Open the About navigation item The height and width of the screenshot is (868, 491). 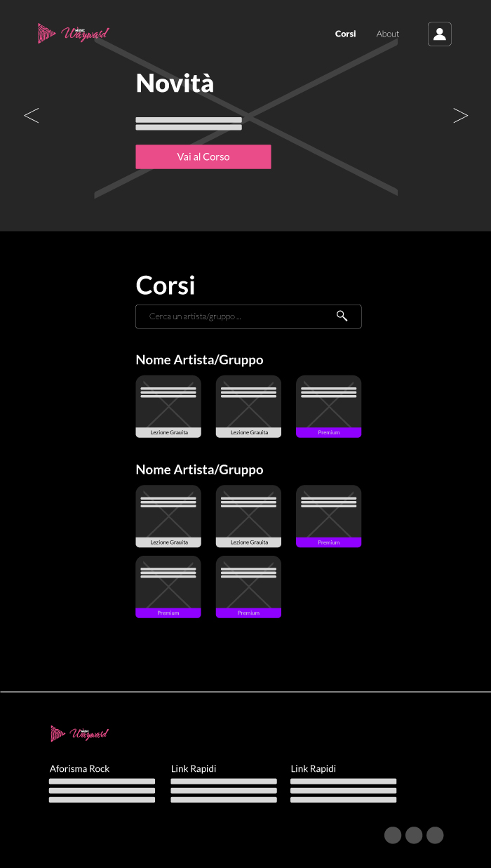point(387,34)
